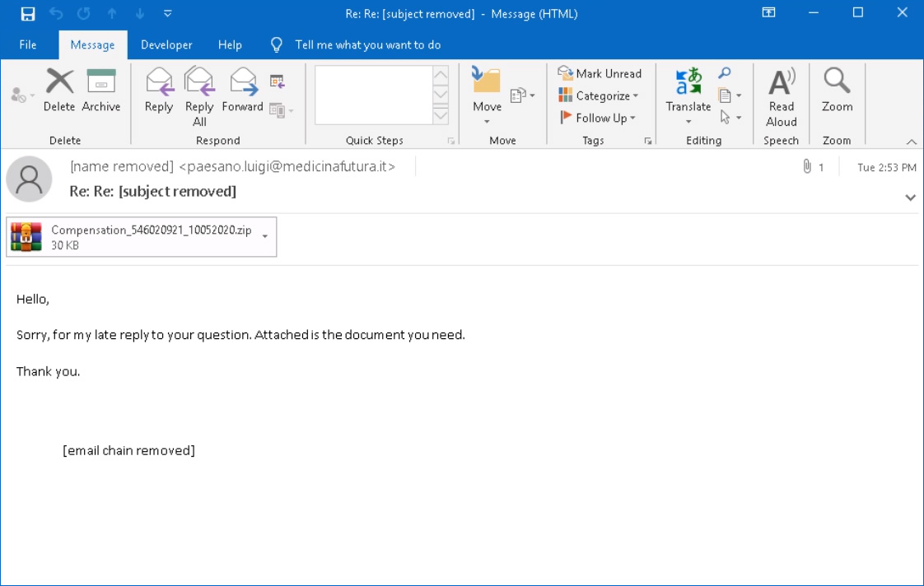Send message to OneNote
The width and height of the screenshot is (924, 586).
point(515,95)
